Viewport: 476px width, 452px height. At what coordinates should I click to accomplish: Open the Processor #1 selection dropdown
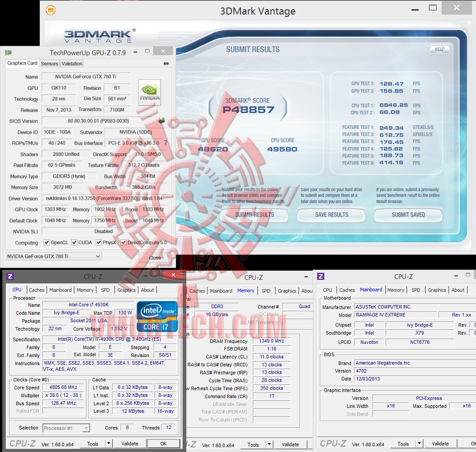pos(66,428)
